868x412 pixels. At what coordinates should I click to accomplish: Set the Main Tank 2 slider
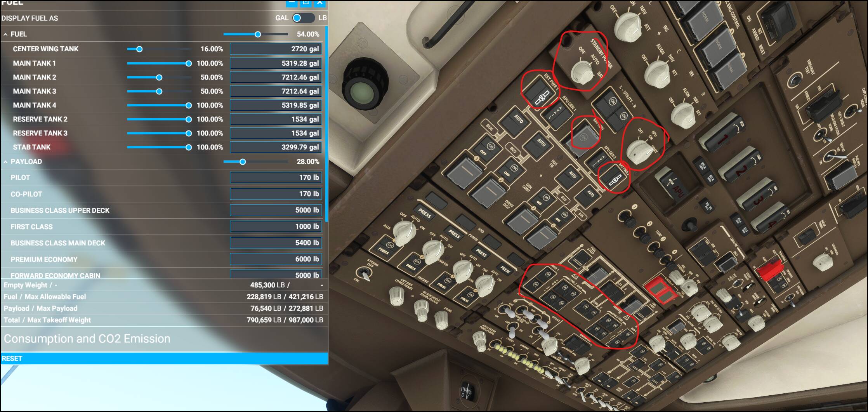pos(159,77)
